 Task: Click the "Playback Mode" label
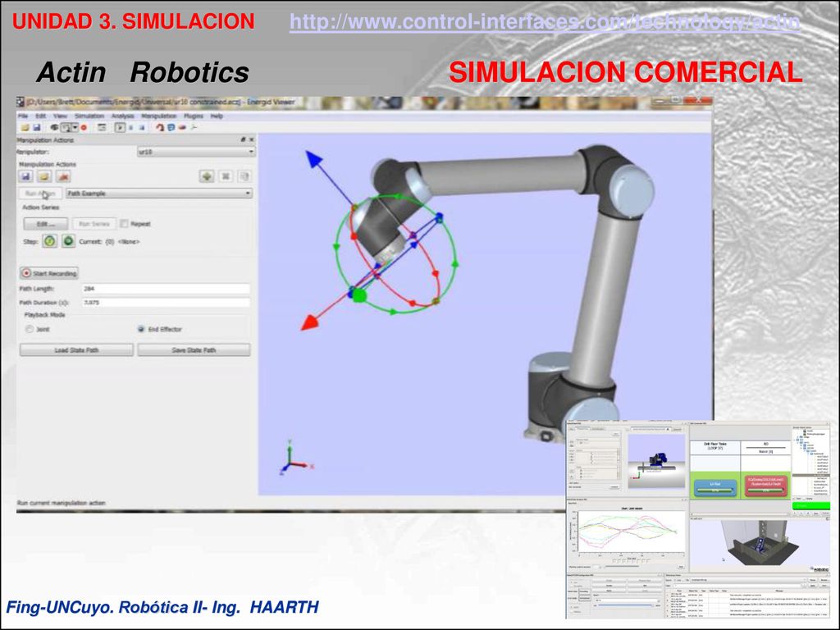44,315
